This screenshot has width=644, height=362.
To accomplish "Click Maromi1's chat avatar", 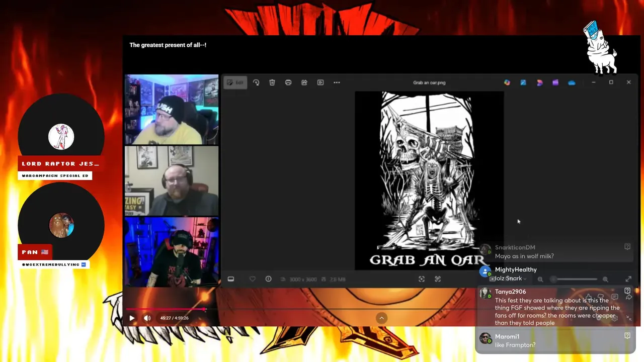I will (x=485, y=338).
